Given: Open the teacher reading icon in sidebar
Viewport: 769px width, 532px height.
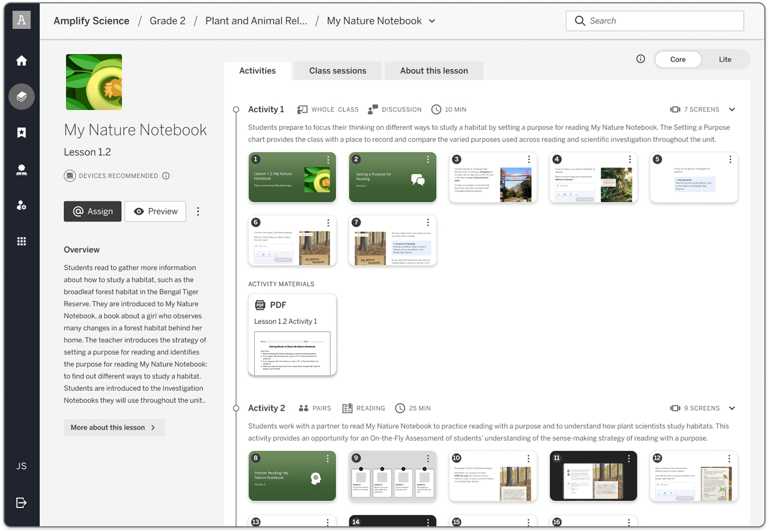Looking at the screenshot, I should click(21, 170).
